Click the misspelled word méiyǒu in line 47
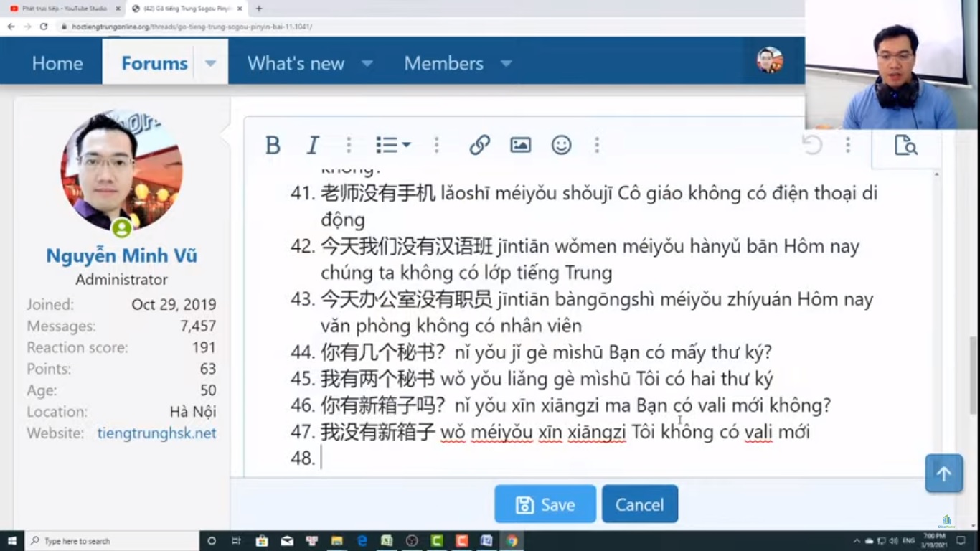This screenshot has height=551, width=980. (501, 433)
